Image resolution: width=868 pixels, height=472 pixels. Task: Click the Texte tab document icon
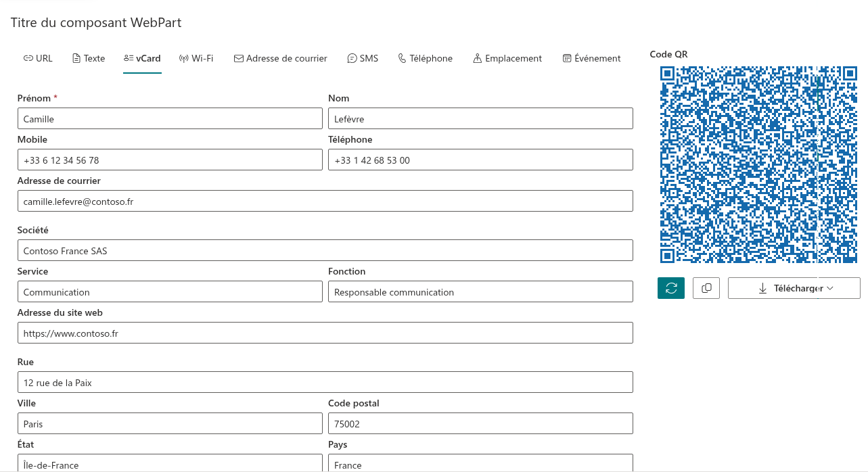[x=76, y=58]
